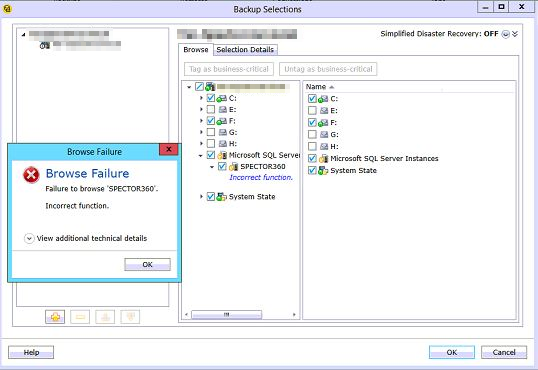The width and height of the screenshot is (538, 370).
Task: Expand the E: drive node in the tree
Action: tap(201, 109)
